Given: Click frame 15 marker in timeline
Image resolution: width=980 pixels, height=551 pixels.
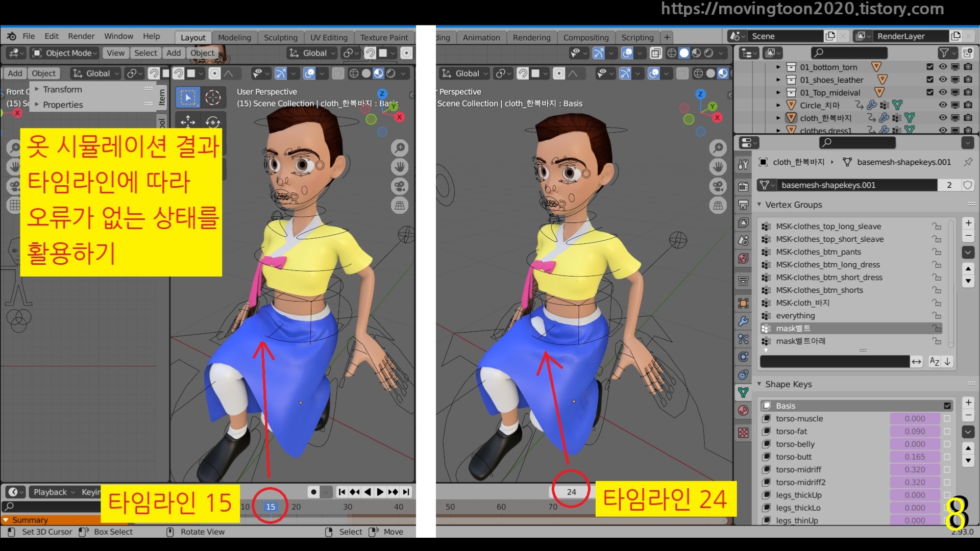Looking at the screenshot, I should tap(271, 507).
